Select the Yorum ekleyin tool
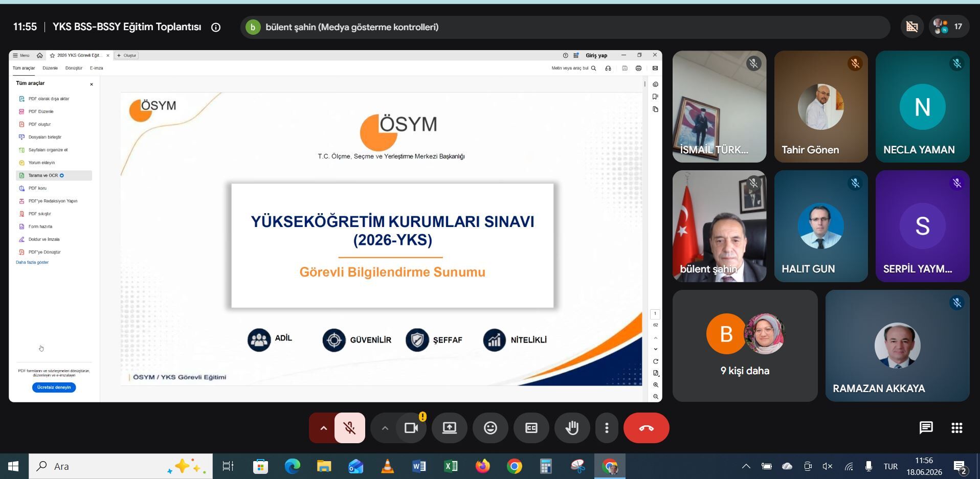Image resolution: width=980 pixels, height=479 pixels. [54, 163]
